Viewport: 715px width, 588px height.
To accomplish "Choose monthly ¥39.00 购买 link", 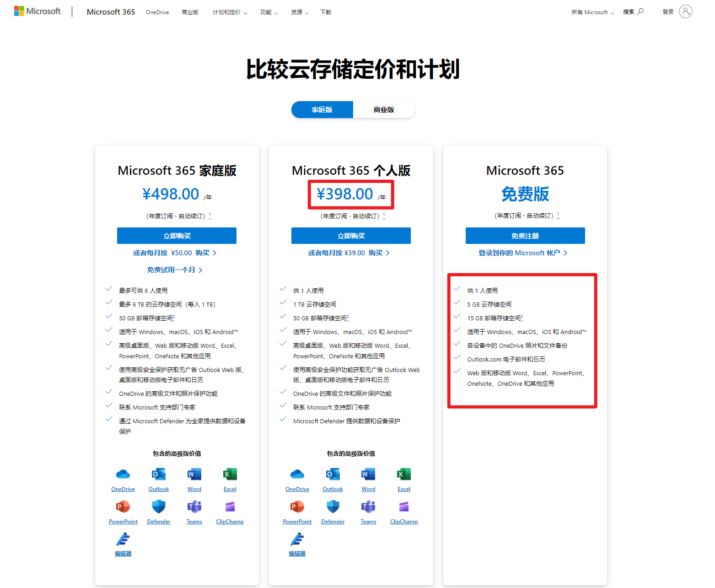I will 349,253.
